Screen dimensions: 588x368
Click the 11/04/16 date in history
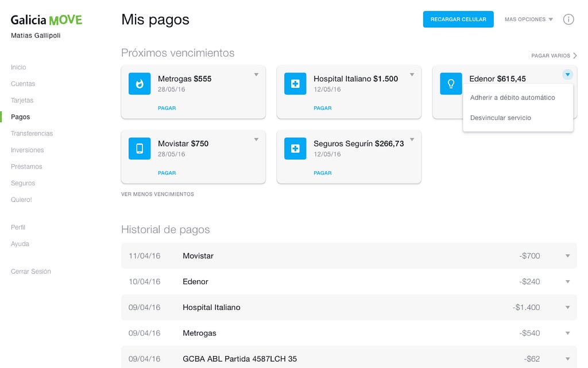144,256
